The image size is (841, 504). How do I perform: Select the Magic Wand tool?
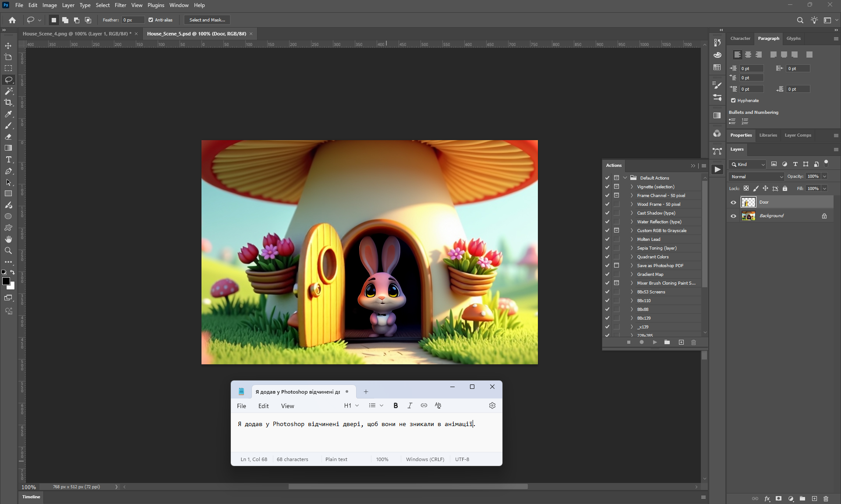(x=8, y=91)
